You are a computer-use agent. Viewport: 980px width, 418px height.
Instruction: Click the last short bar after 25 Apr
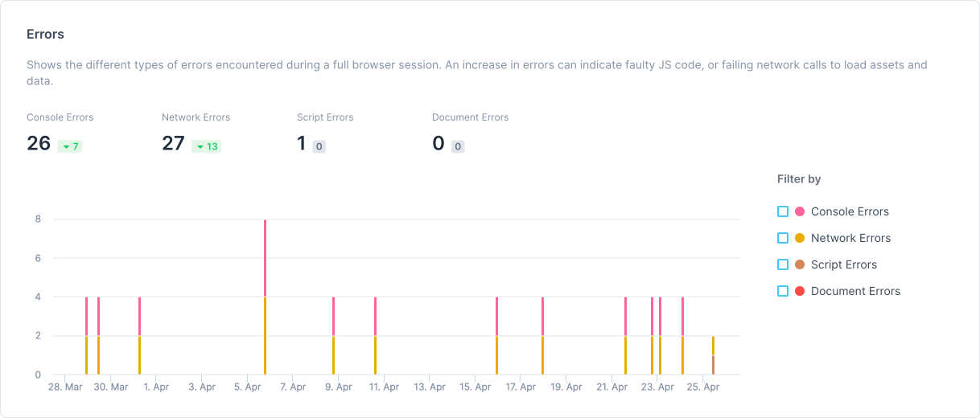pyautogui.click(x=713, y=355)
